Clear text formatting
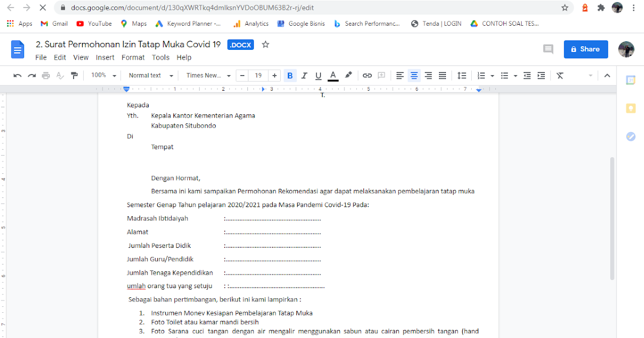 tap(560, 76)
